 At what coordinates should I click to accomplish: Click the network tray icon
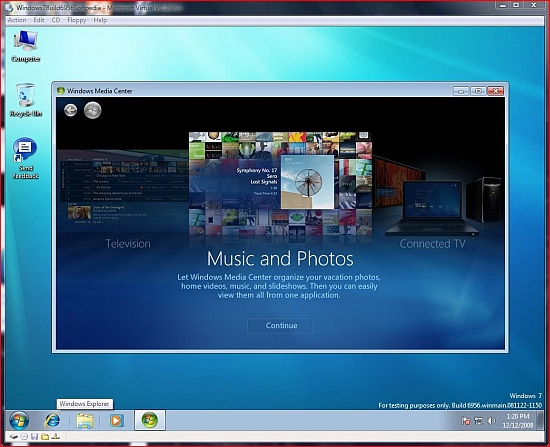[478, 421]
